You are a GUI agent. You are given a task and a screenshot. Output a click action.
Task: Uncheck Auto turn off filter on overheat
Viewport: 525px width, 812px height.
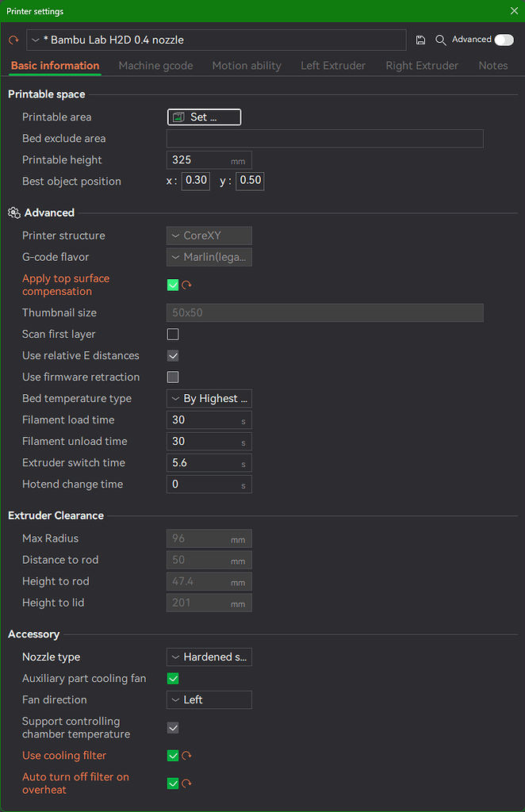tap(173, 783)
